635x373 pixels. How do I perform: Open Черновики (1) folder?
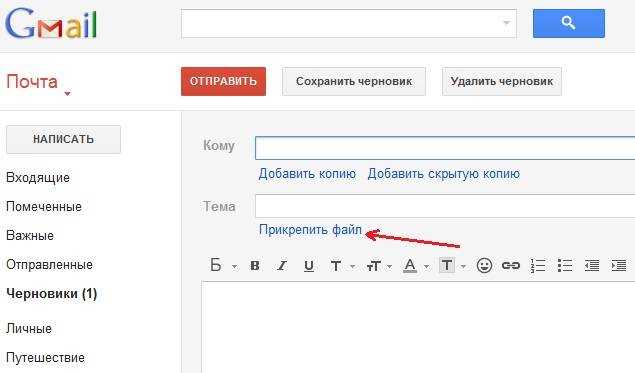52,294
